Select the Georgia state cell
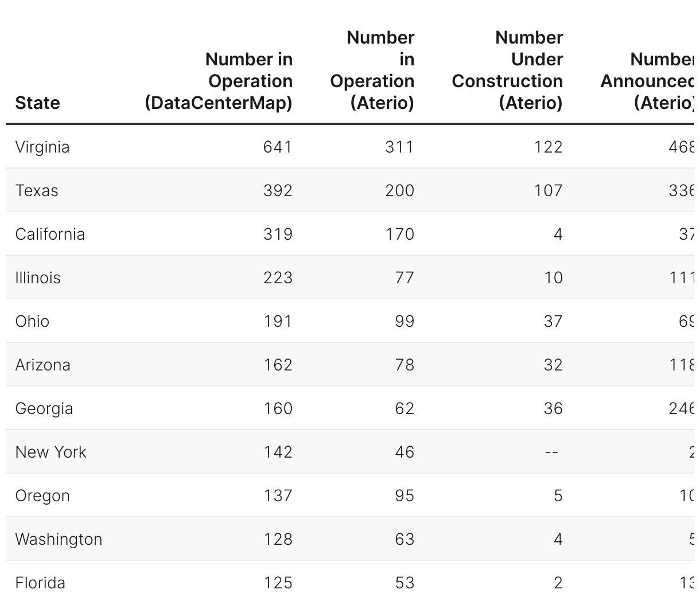The image size is (700, 609). point(44,408)
